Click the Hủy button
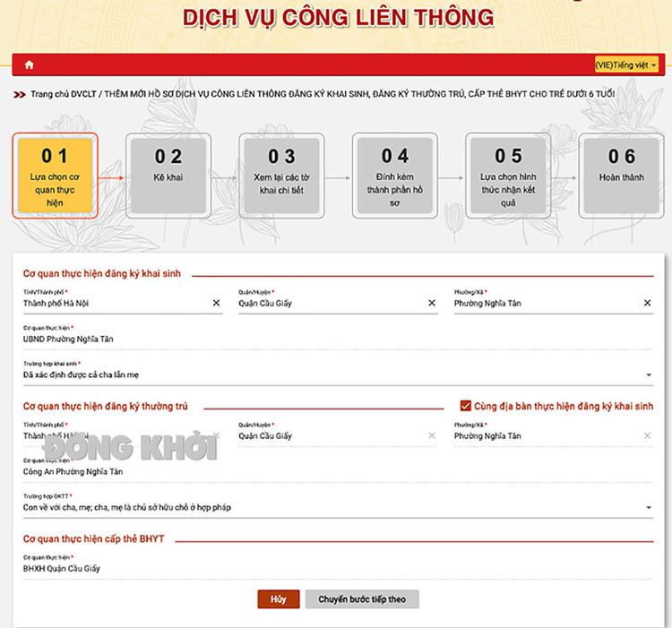Screen dimensions: 672x628 pos(279,598)
